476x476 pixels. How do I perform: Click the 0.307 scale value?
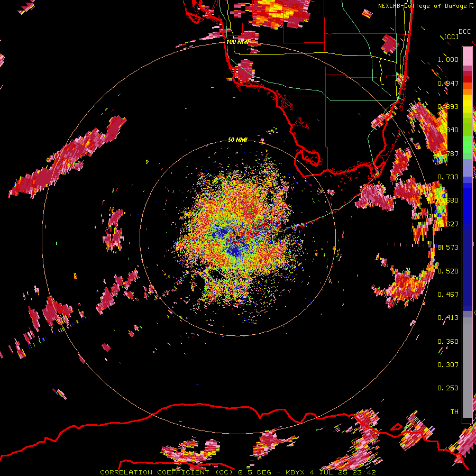click(x=448, y=364)
